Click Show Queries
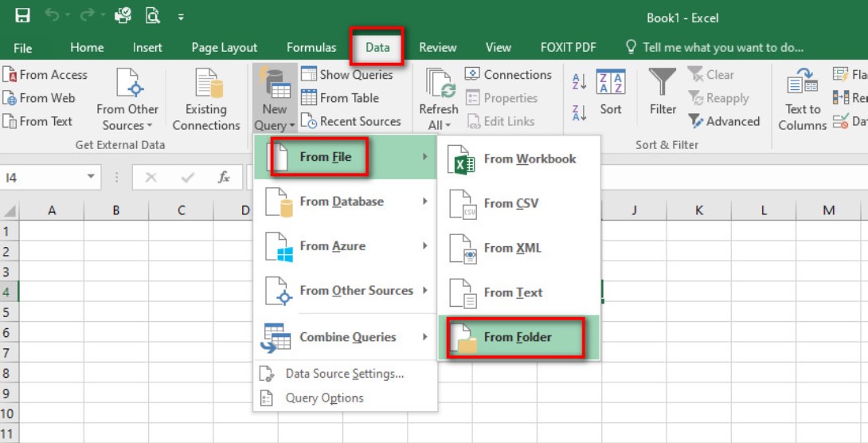This screenshot has width=868, height=443. (346, 75)
